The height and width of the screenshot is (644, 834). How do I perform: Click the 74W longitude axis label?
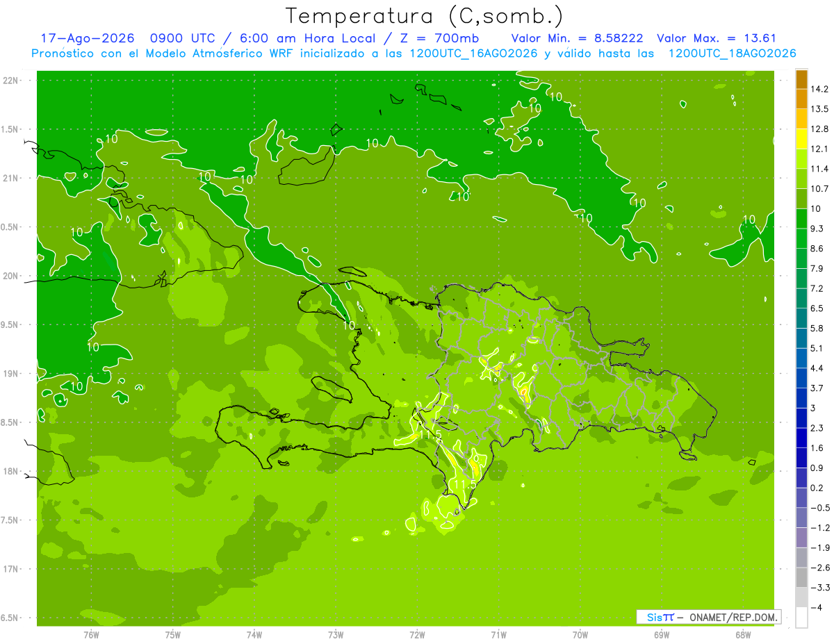(254, 634)
